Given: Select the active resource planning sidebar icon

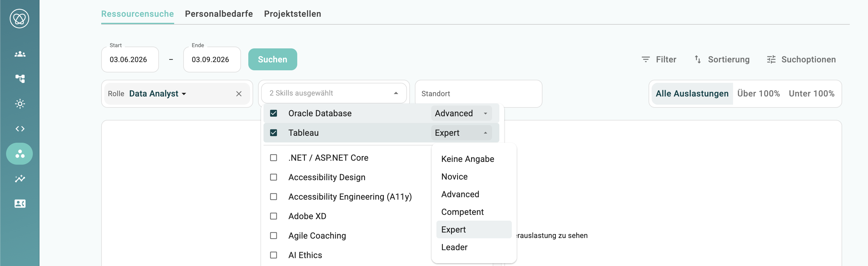Looking at the screenshot, I should coord(19,154).
